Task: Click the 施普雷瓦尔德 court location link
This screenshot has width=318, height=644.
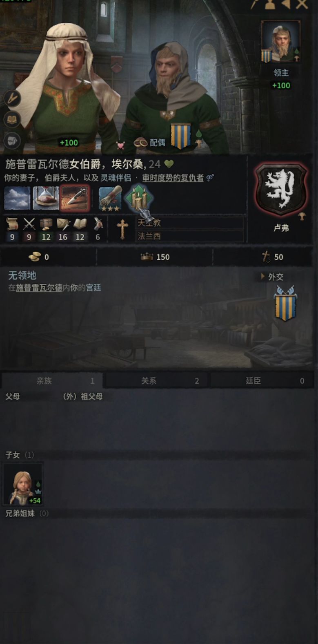Action: click(x=39, y=288)
